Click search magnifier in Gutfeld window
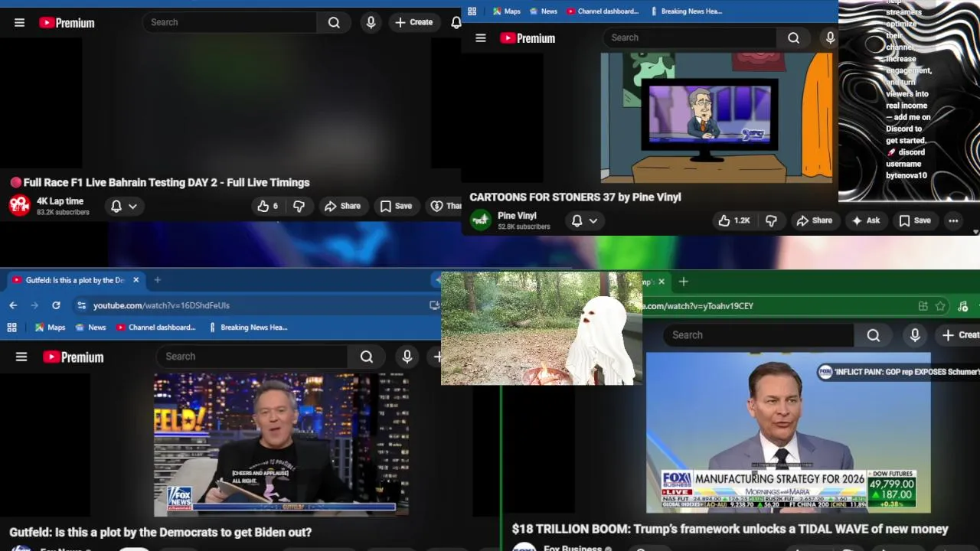 367,357
